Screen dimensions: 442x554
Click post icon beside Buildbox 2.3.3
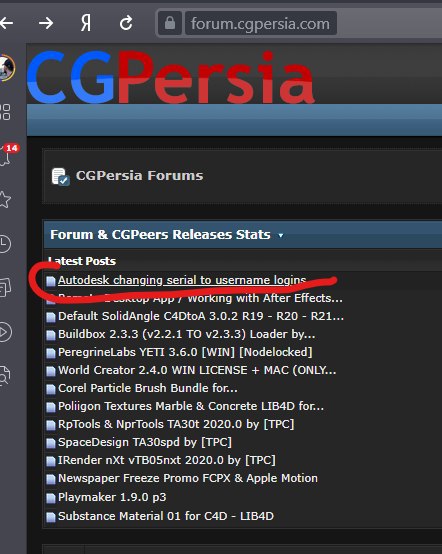coord(51,335)
